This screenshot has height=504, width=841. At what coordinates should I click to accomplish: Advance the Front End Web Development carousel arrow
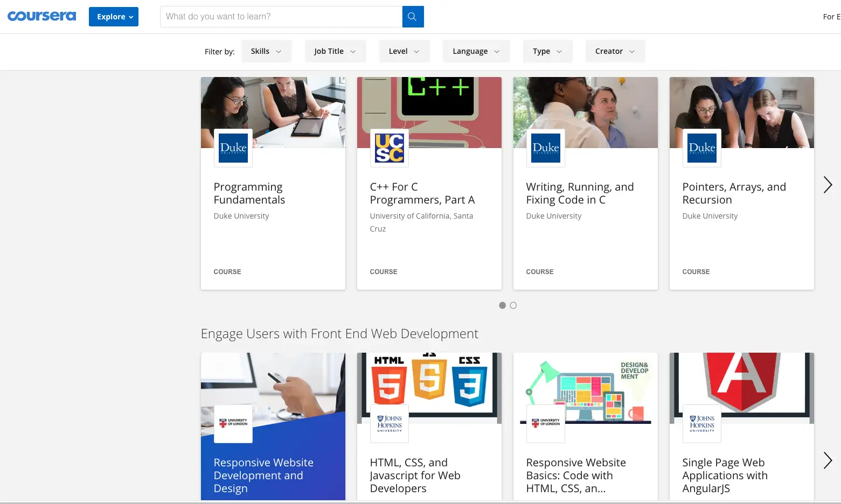pyautogui.click(x=828, y=460)
